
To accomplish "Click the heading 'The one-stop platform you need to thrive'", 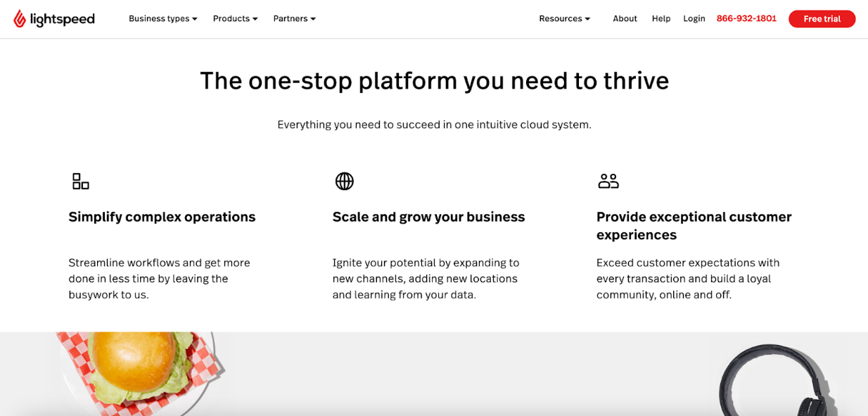I will pyautogui.click(x=434, y=81).
